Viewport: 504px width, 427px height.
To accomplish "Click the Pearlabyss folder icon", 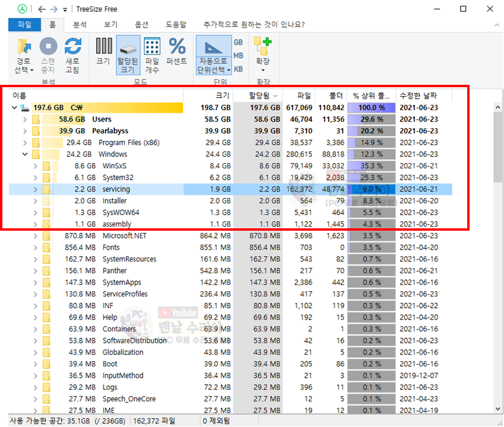I will [x=36, y=131].
